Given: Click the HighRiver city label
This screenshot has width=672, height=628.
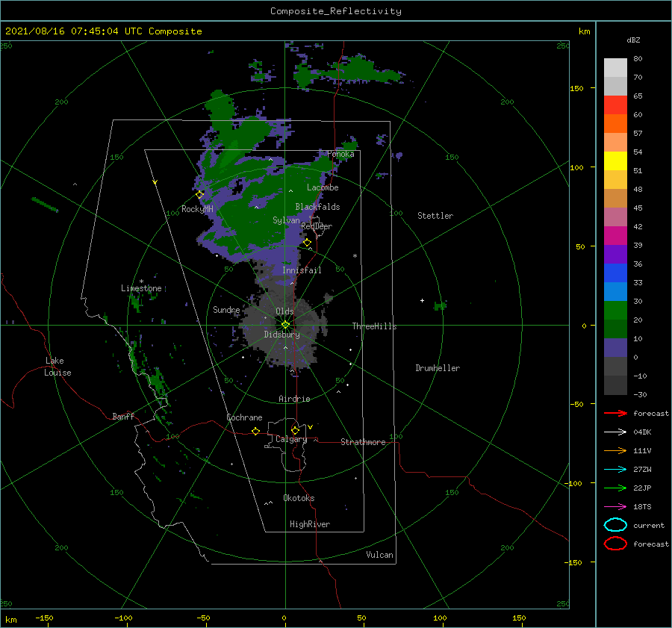Looking at the screenshot, I should click(x=310, y=524).
